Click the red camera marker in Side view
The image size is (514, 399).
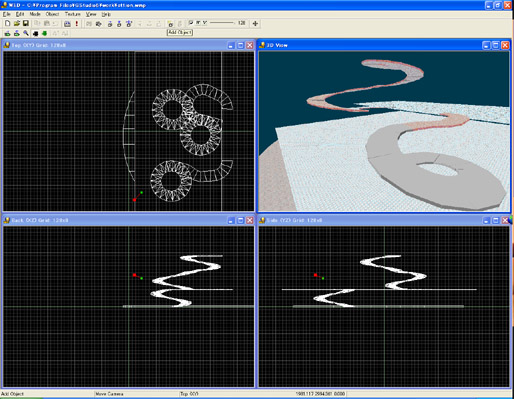point(315,275)
